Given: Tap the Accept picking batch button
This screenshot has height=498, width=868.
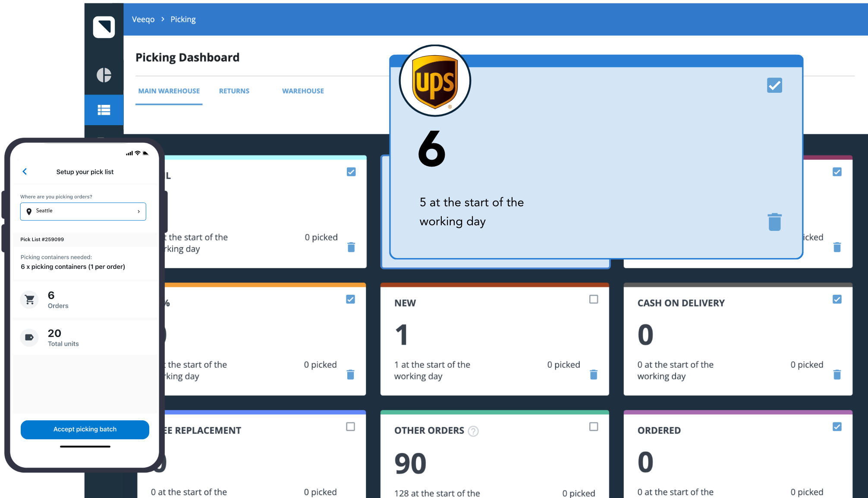Looking at the screenshot, I should click(85, 429).
